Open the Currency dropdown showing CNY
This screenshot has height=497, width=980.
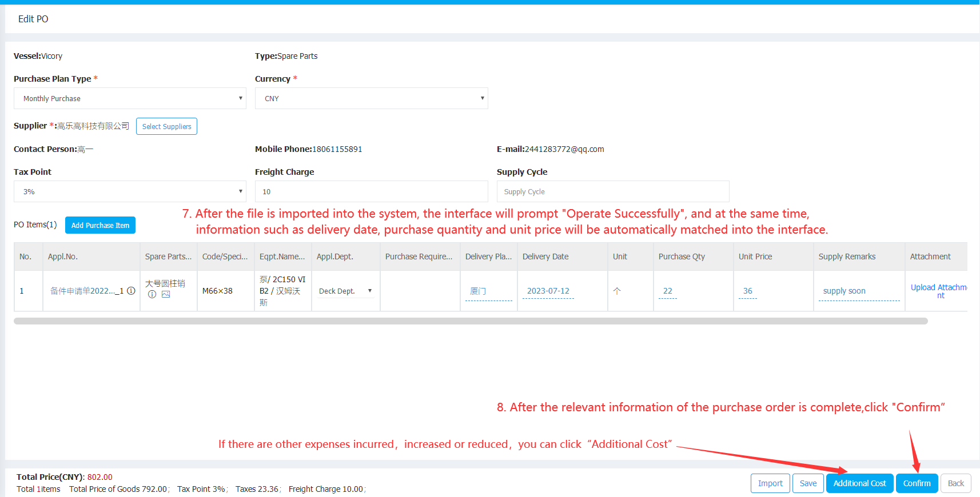pos(372,98)
